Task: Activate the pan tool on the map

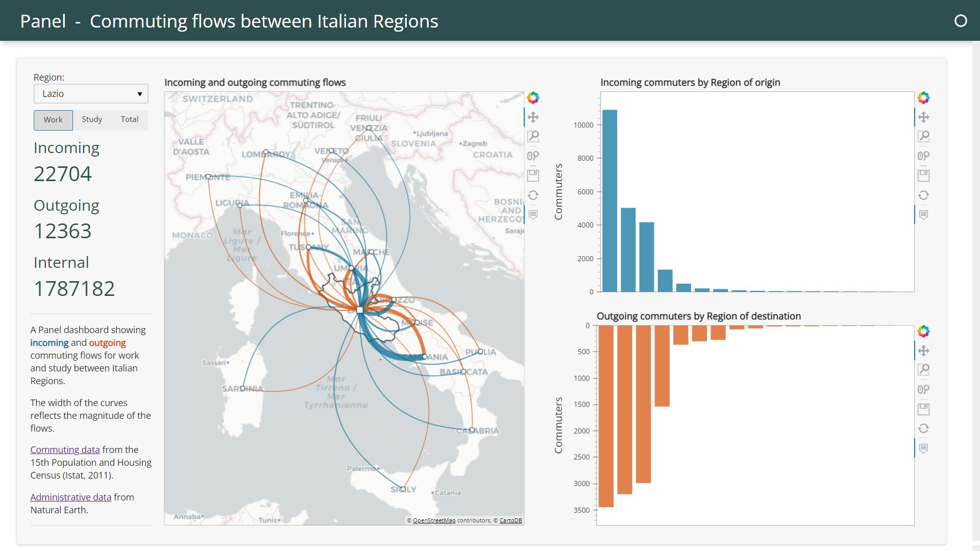Action: (x=533, y=117)
